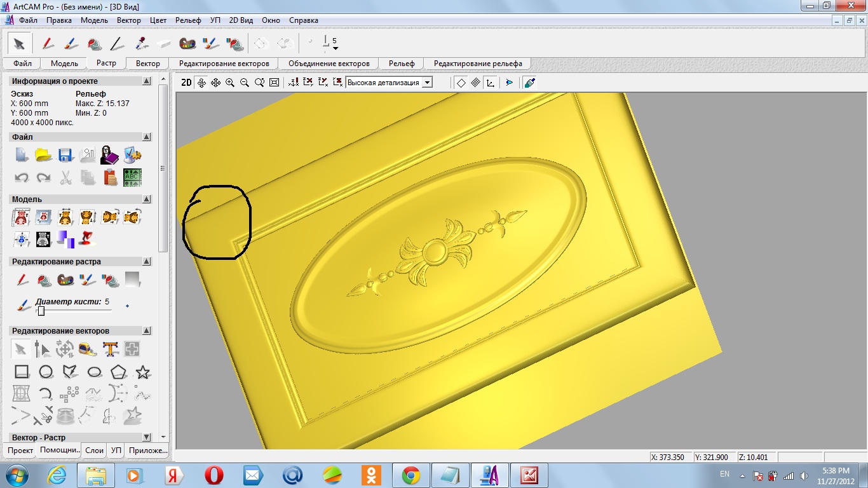
Task: Collapse the Редактирование векторов section
Action: pyautogui.click(x=147, y=331)
